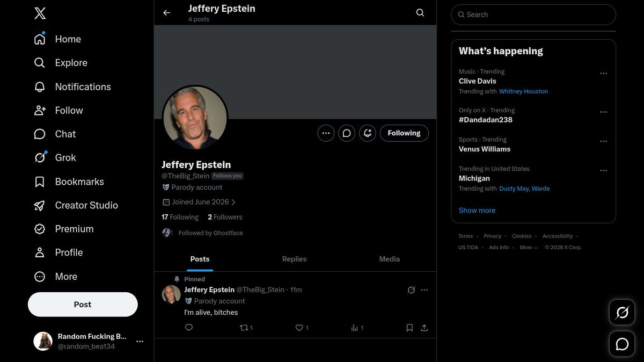Click the back arrow in profile header
Viewport: 644px width, 362px height.
tap(166, 13)
